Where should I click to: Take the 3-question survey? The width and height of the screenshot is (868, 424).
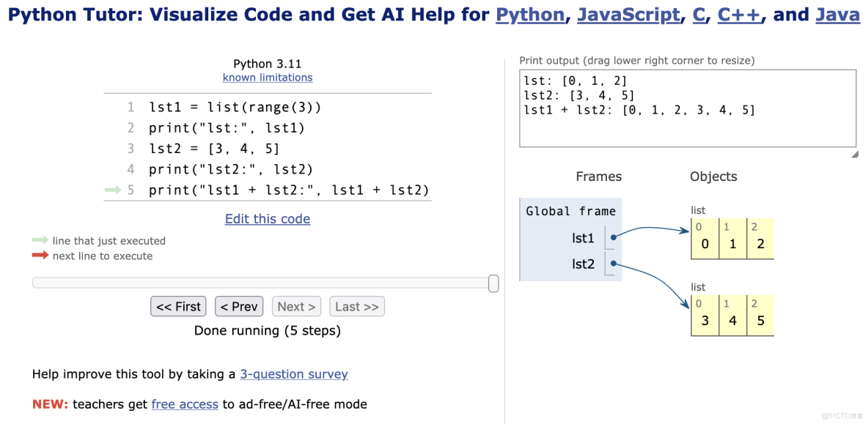tap(293, 373)
